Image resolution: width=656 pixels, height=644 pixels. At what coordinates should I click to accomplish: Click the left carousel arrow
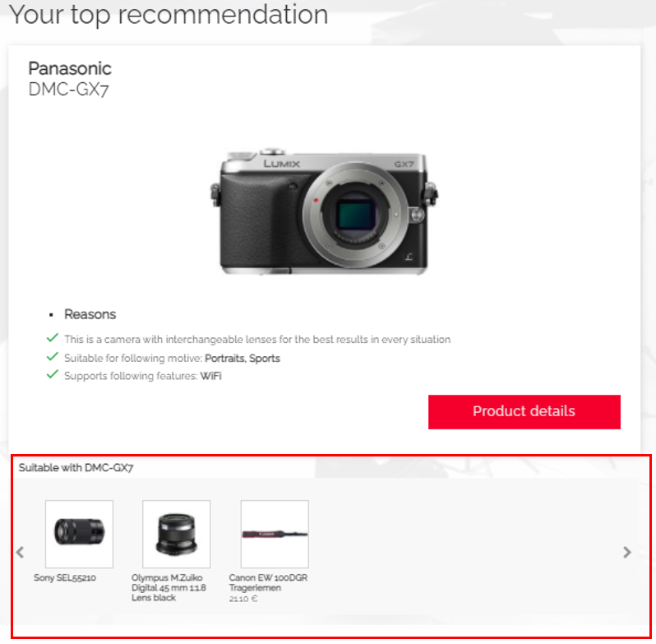(x=20, y=553)
